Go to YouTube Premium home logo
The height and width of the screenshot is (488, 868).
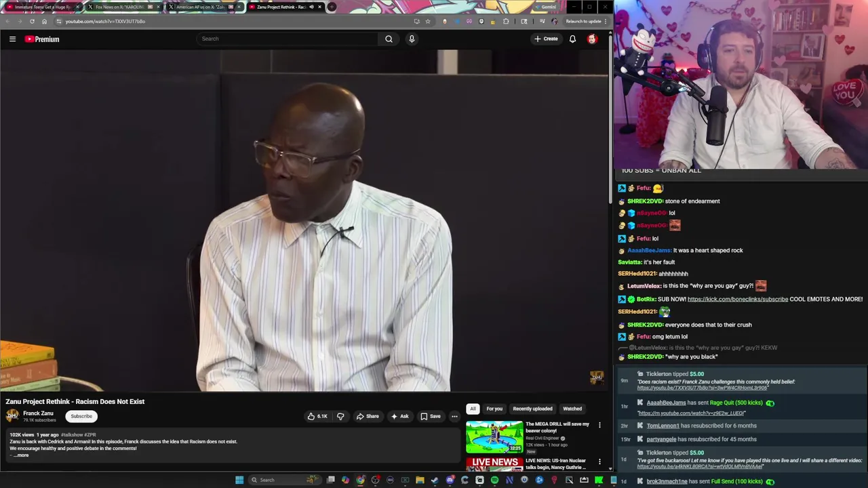pos(42,39)
